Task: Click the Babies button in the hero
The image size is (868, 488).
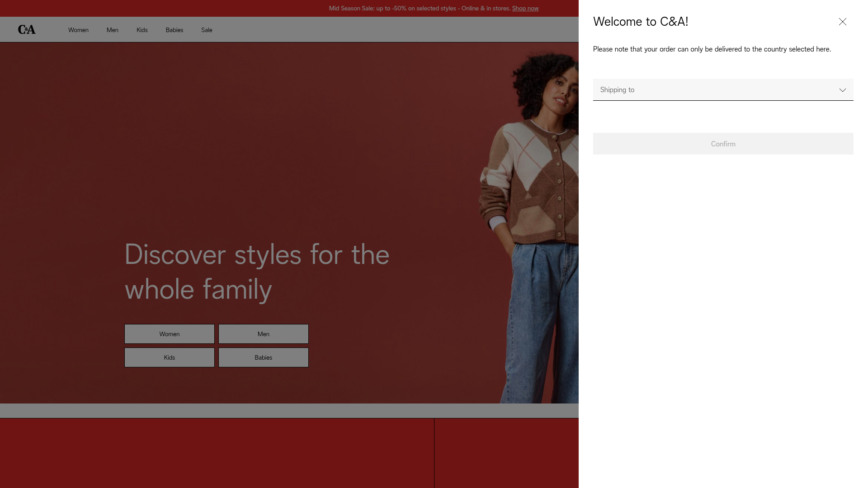Action: click(263, 357)
